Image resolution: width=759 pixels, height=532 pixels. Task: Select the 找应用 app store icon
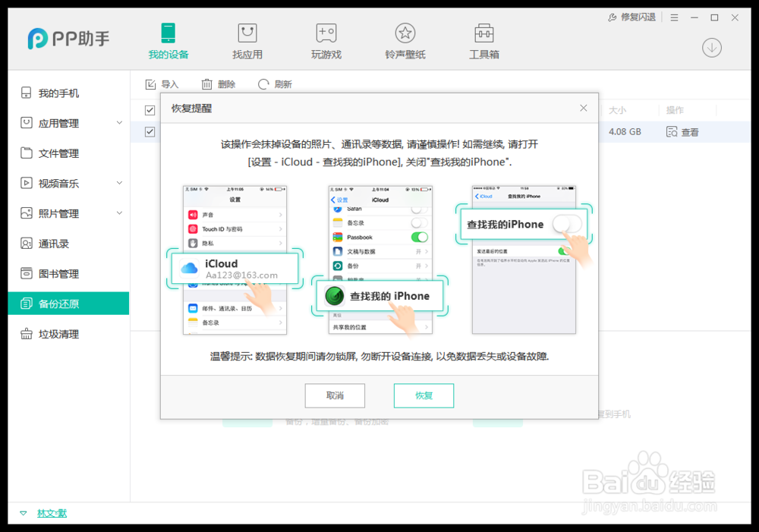tap(247, 39)
